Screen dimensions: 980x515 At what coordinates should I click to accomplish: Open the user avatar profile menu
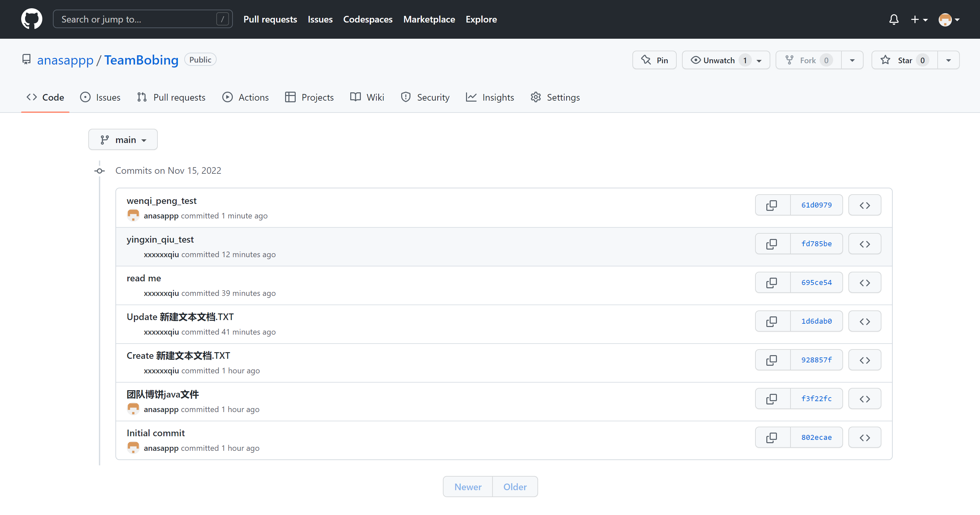tap(949, 19)
